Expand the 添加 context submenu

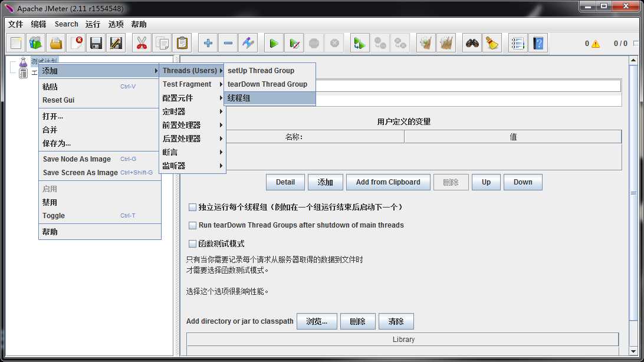(x=100, y=71)
